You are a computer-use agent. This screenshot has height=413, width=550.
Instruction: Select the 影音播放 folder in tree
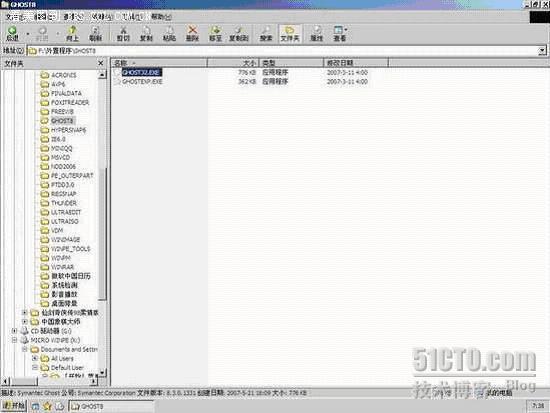(64, 294)
